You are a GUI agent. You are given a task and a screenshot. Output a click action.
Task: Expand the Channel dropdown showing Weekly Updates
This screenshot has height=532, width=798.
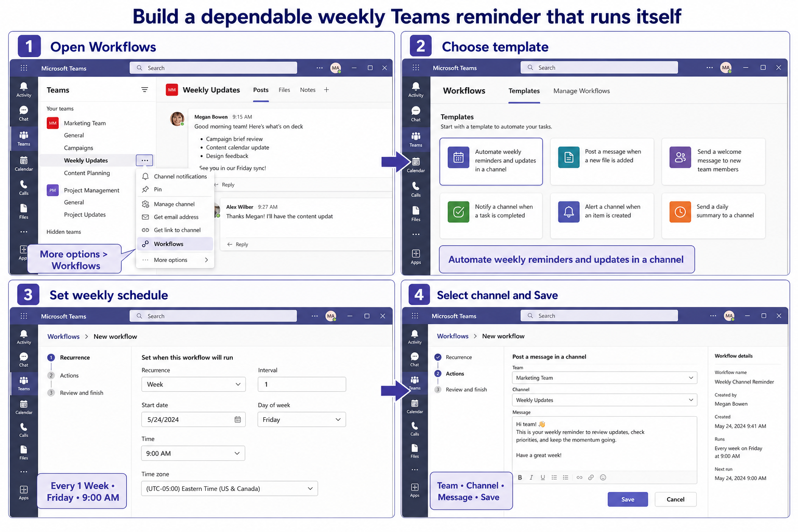tap(605, 400)
